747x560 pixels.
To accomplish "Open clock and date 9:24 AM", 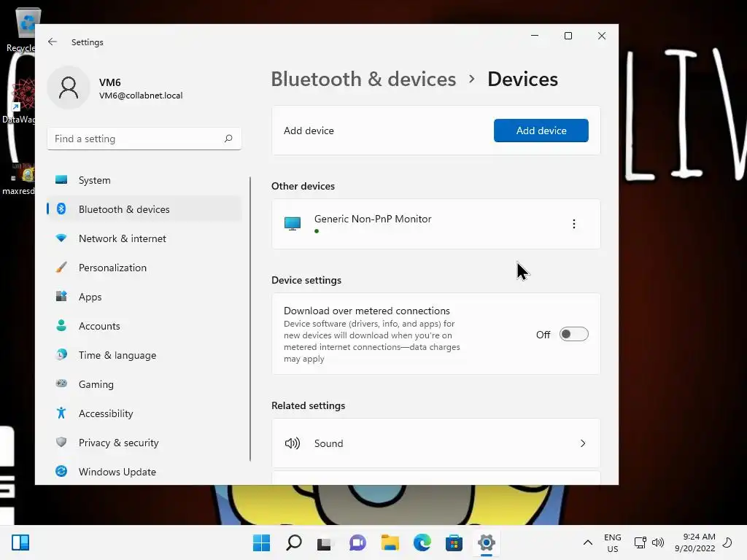I will pos(695,542).
